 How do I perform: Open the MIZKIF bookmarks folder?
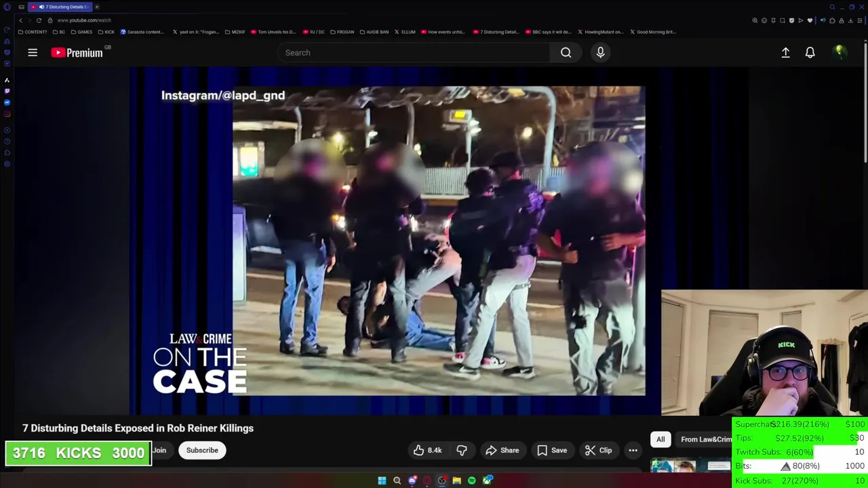tap(235, 32)
